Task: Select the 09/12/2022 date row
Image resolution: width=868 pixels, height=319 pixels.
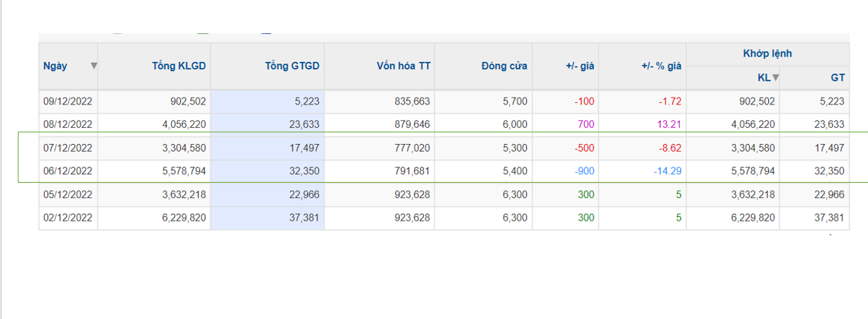Action: pyautogui.click(x=444, y=101)
